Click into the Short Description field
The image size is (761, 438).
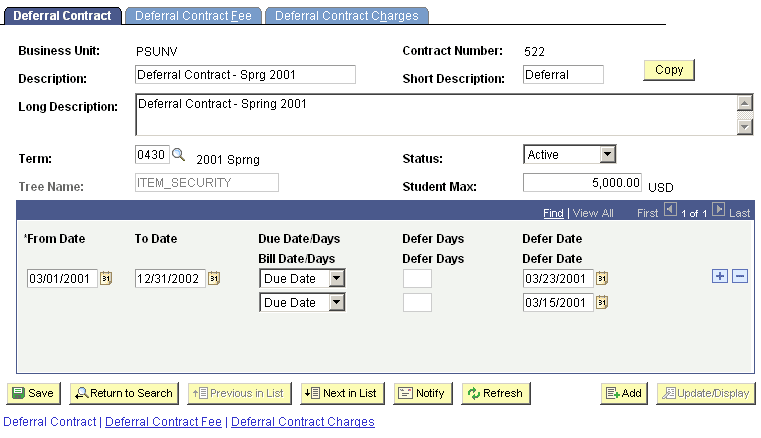tap(563, 75)
